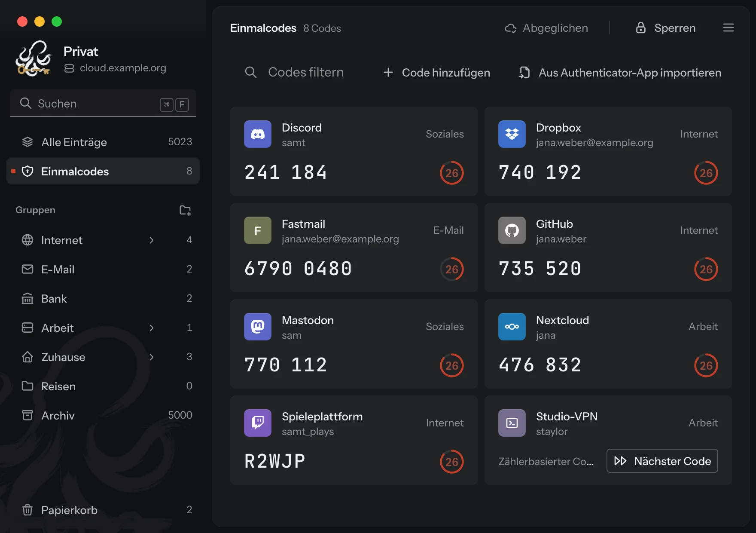Click the Studio-VPN terminal icon

click(x=512, y=423)
